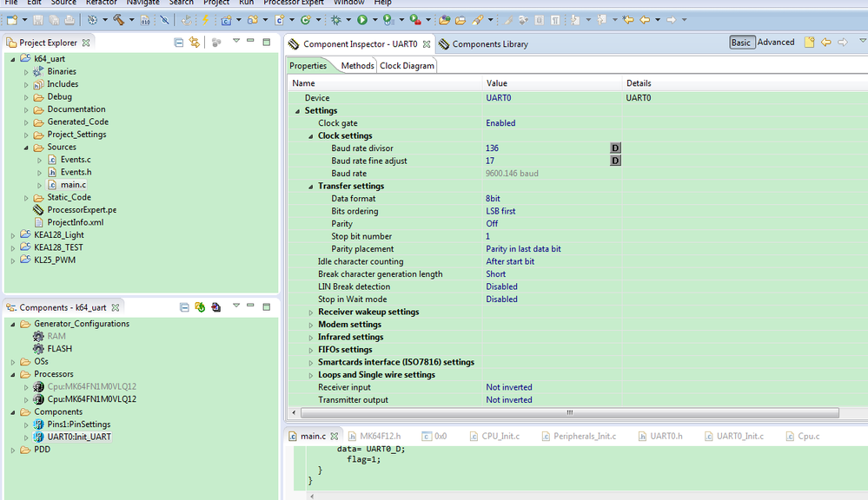Screen dimensions: 868x500
Task: Click LIN Break detection Disabled value
Action: (x=501, y=286)
